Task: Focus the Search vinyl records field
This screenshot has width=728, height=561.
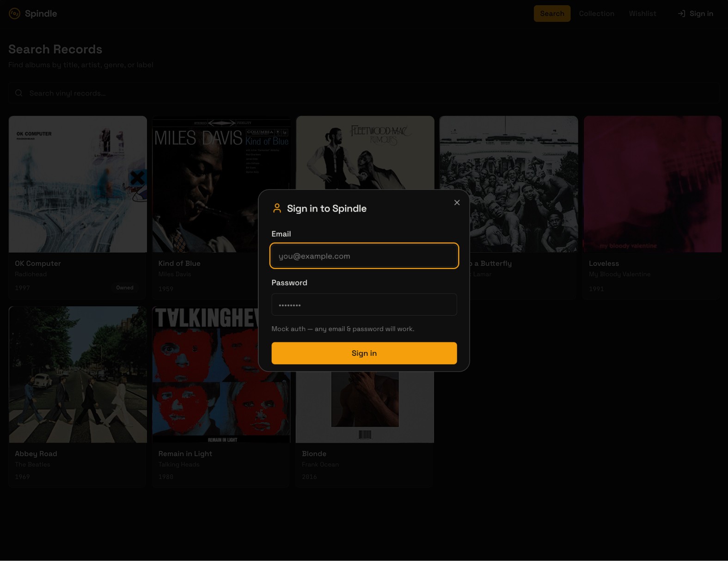Action: tap(364, 93)
